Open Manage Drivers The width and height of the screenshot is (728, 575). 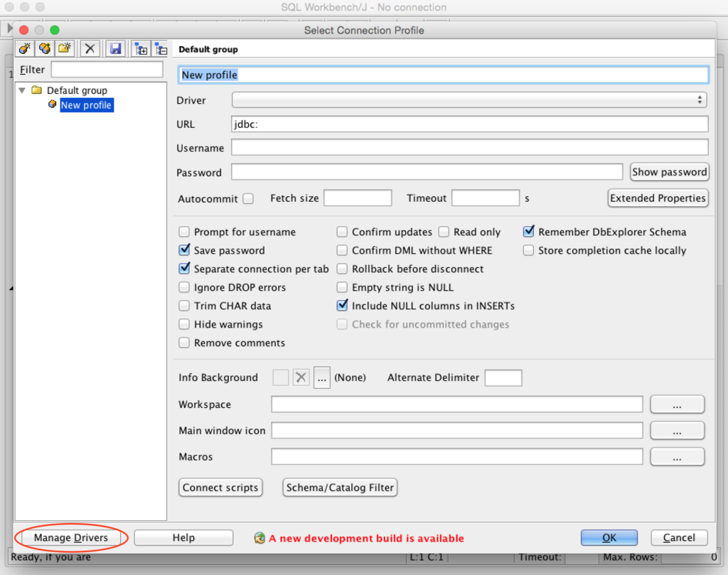71,537
